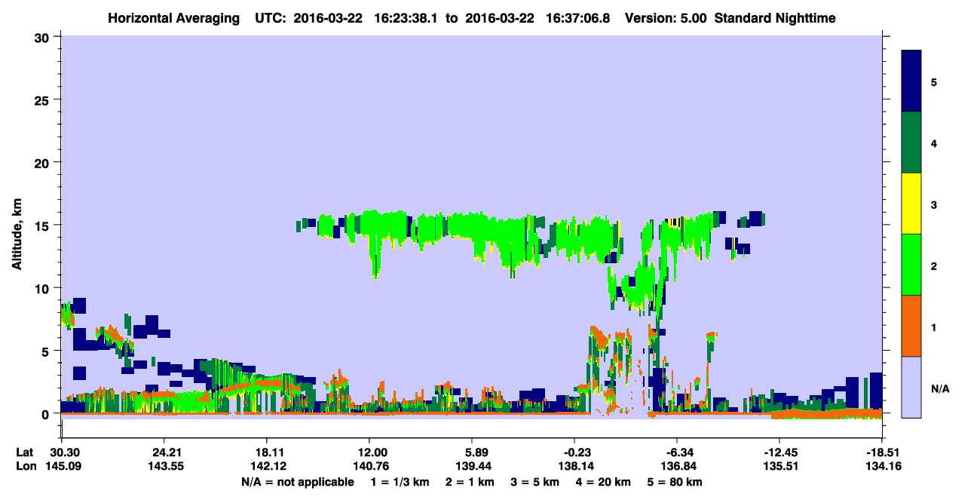The image size is (980, 503).
Task: Click the bright green color bar segment 2
Action: [x=911, y=265]
